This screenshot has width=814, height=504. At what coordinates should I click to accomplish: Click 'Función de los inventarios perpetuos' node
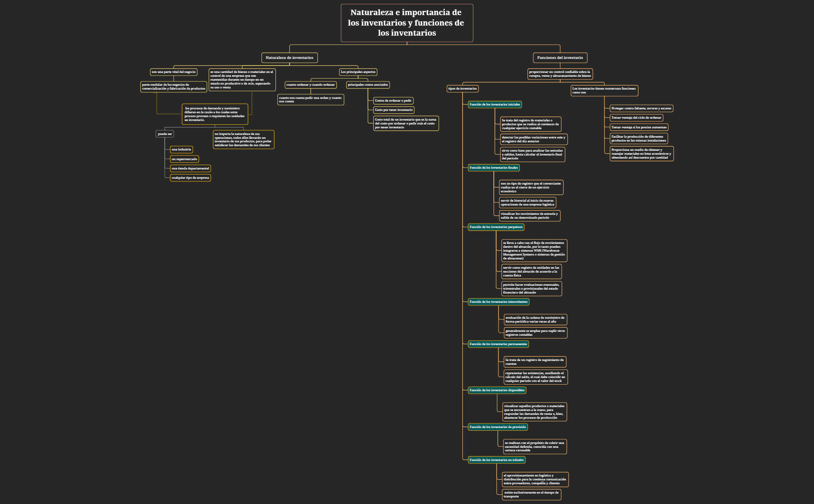coord(496,227)
